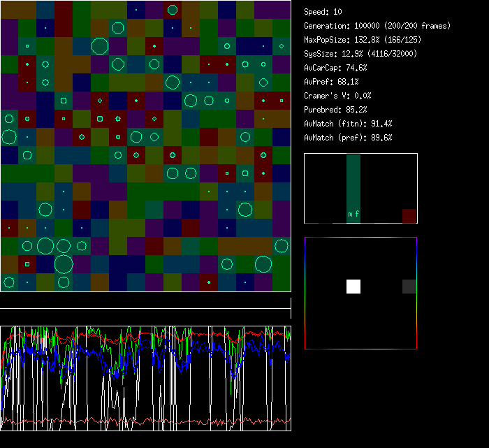Click the large circle nearest the grid's bottom-right corner
Screen dimensions: 489x448
(x=263, y=263)
